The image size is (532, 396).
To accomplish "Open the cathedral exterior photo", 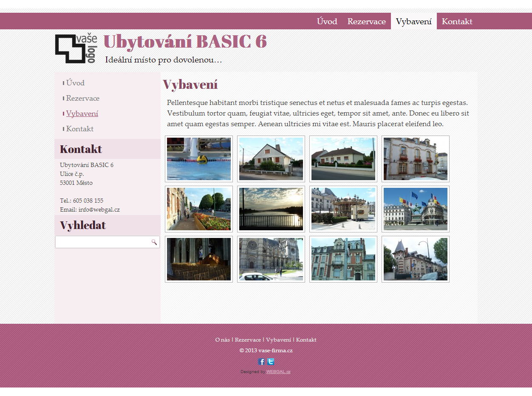I will (x=271, y=259).
